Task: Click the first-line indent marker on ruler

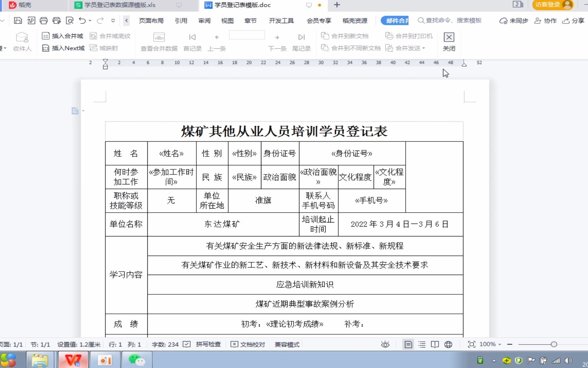Action: (105, 61)
